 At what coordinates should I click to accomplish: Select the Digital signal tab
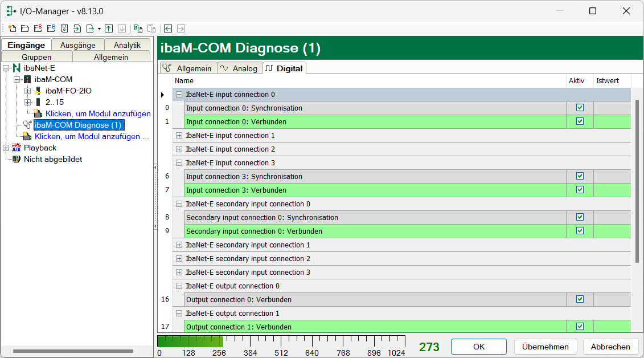point(284,68)
